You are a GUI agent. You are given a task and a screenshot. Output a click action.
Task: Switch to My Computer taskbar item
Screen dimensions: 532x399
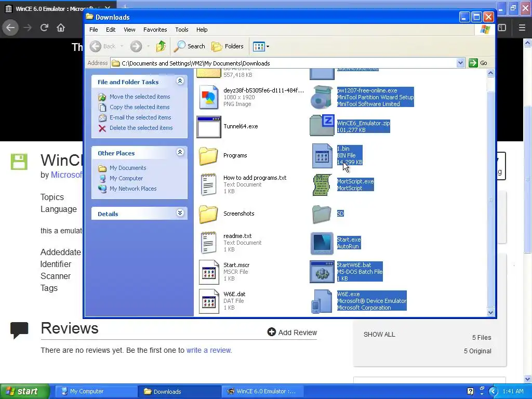[x=96, y=391]
